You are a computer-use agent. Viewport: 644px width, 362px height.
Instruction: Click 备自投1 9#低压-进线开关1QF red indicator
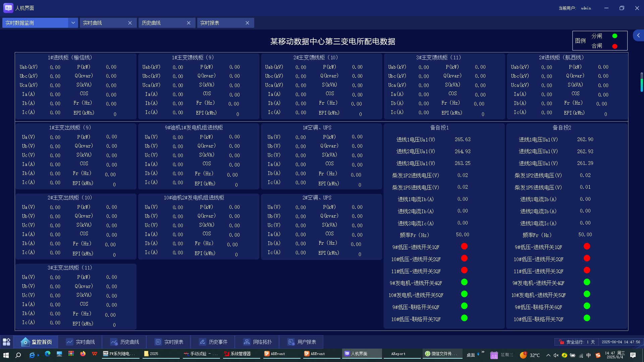click(x=464, y=246)
